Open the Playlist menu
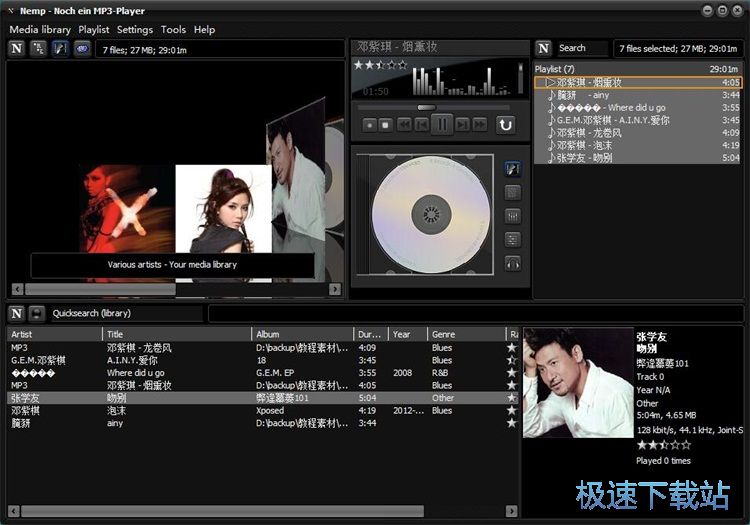The width and height of the screenshot is (750, 525). coord(94,30)
